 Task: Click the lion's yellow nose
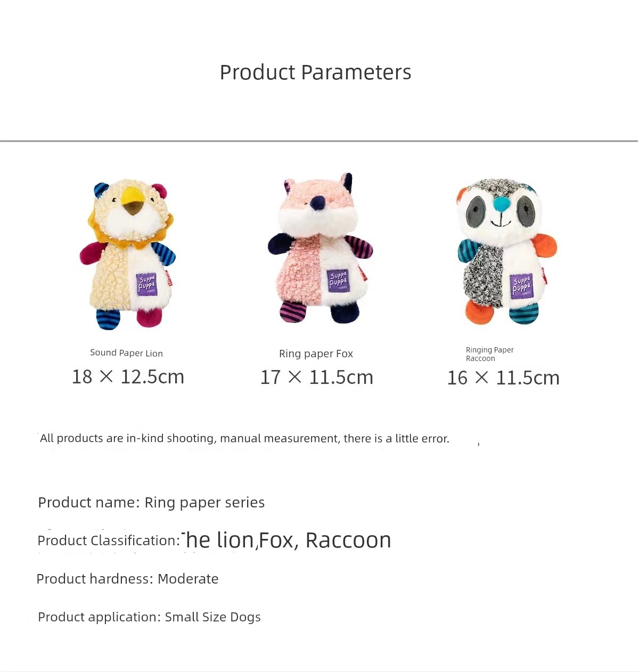(x=131, y=199)
